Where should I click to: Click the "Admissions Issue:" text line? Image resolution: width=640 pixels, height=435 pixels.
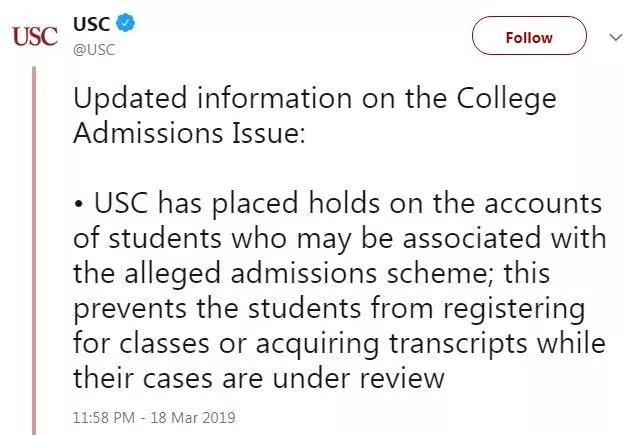coord(189,135)
